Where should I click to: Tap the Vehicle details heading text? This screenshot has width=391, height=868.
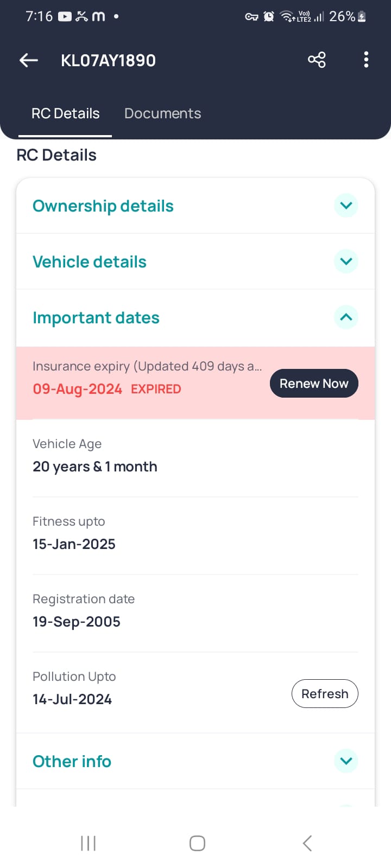pos(90,262)
